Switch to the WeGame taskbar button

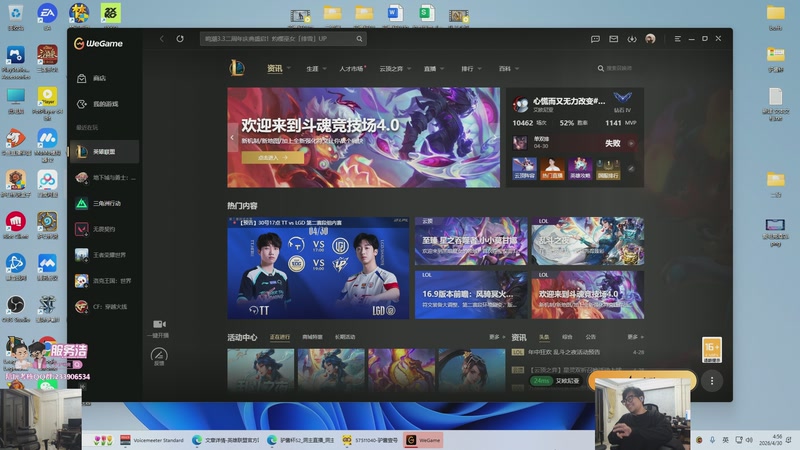click(423, 440)
